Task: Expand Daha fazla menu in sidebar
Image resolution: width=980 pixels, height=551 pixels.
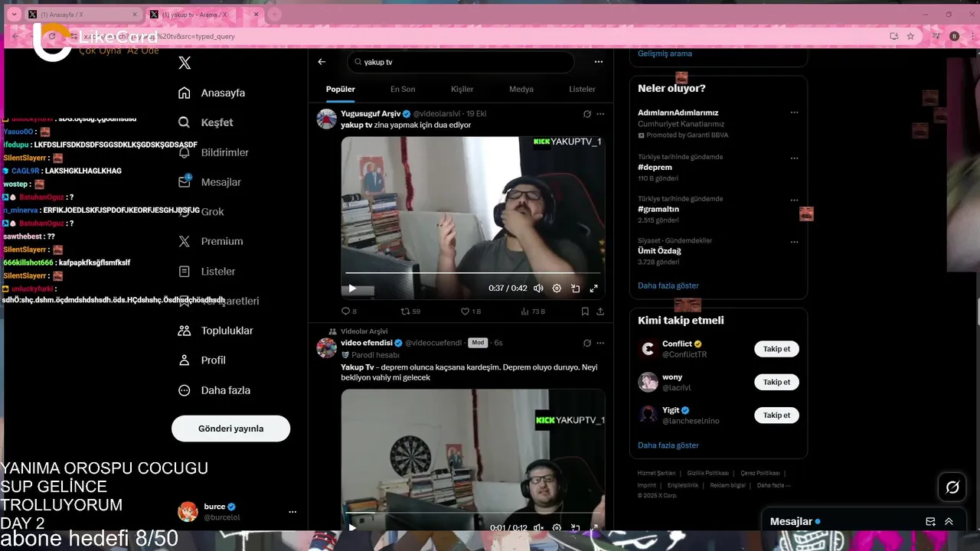Action: click(214, 390)
